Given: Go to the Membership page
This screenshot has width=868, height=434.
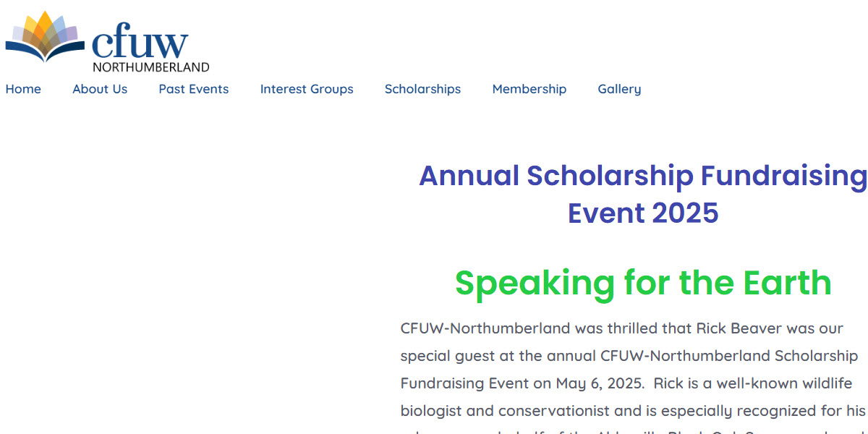Looking at the screenshot, I should (x=529, y=89).
